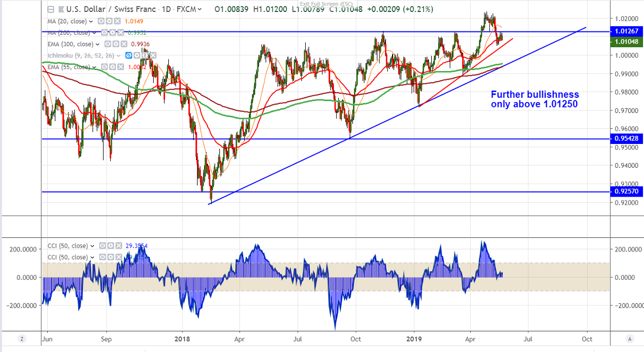Screen dimensions: 644x352
Task: Click the 2019 label on the time axis
Action: click(x=414, y=339)
